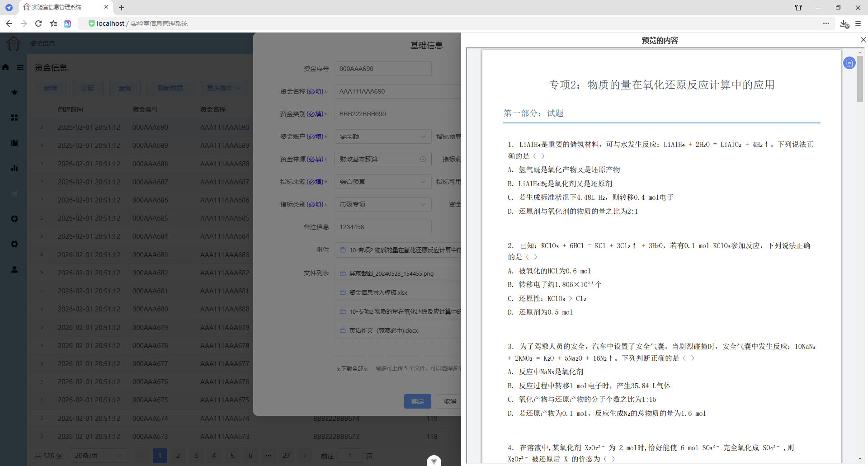Screen dimensions: 868x466
Task: Click the 刷新数据 button
Action: pyautogui.click(x=170, y=88)
